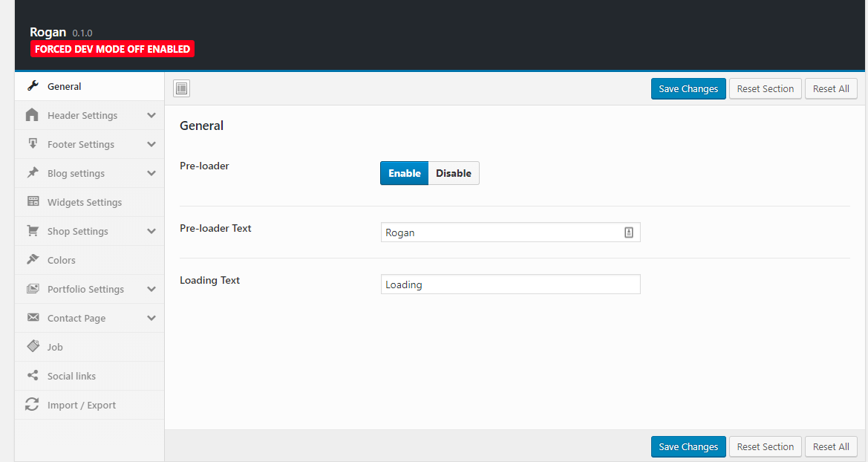868x462 pixels.
Task: Click the house icon for Header Settings
Action: (32, 115)
